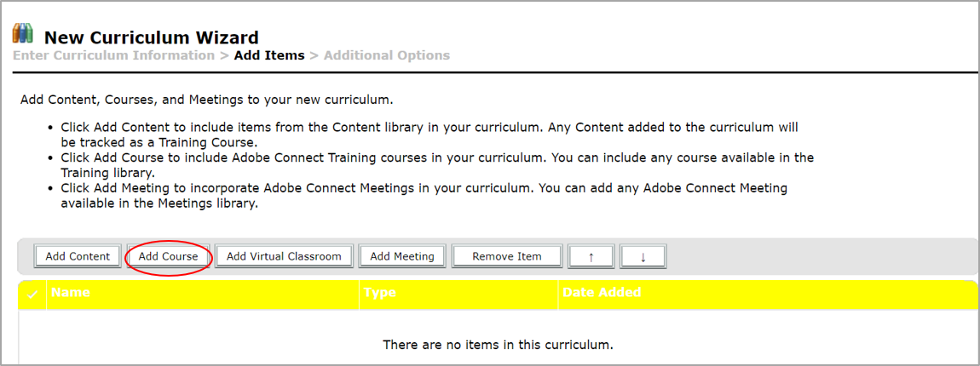This screenshot has height=366, width=980.
Task: Click the New Curriculum Wizard title
Action: click(x=151, y=37)
